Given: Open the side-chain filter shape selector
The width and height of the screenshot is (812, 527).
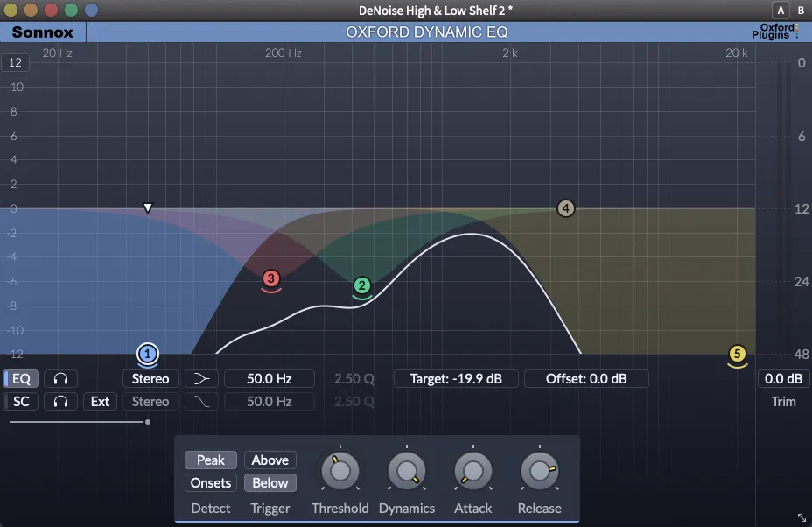Looking at the screenshot, I should pos(201,402).
